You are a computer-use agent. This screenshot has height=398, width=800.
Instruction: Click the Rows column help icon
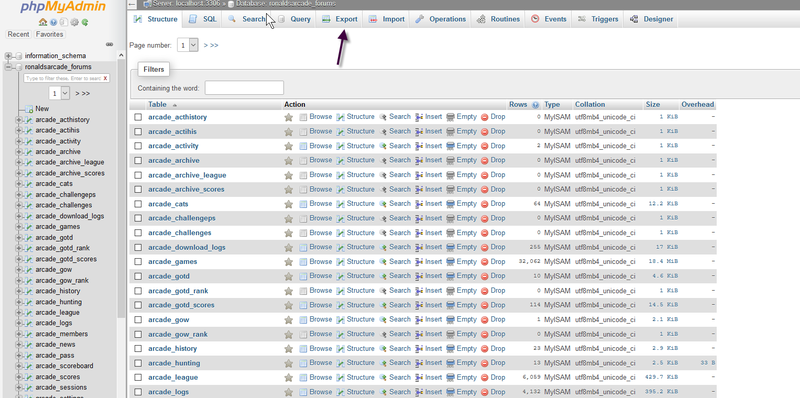pyautogui.click(x=535, y=105)
